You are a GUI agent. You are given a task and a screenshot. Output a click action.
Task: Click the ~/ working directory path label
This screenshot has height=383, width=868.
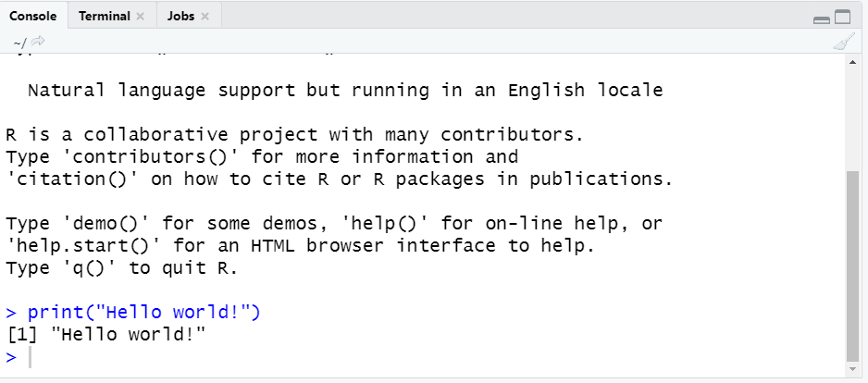19,43
